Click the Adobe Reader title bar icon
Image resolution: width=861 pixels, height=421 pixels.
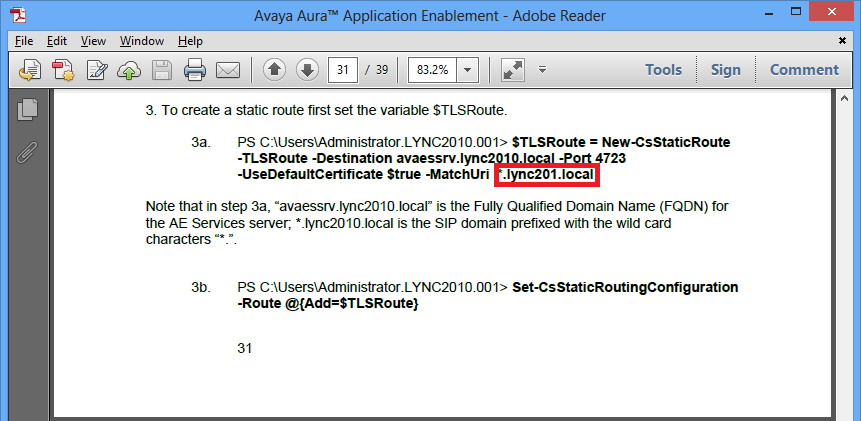pyautogui.click(x=18, y=15)
